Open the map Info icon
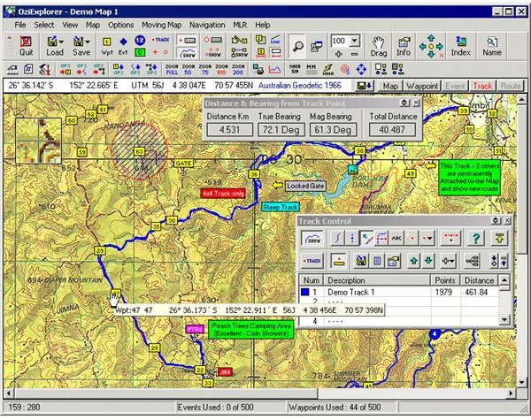The image size is (531, 420). point(404,46)
